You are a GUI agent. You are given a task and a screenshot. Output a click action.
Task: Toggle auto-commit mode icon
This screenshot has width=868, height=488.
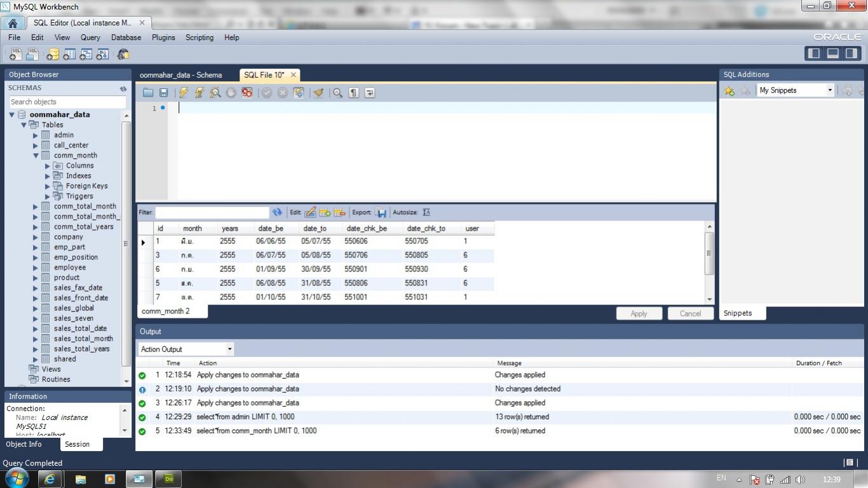(299, 93)
